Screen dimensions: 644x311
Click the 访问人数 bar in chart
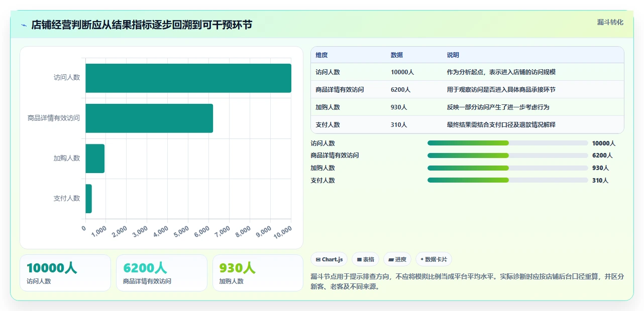tap(188, 78)
